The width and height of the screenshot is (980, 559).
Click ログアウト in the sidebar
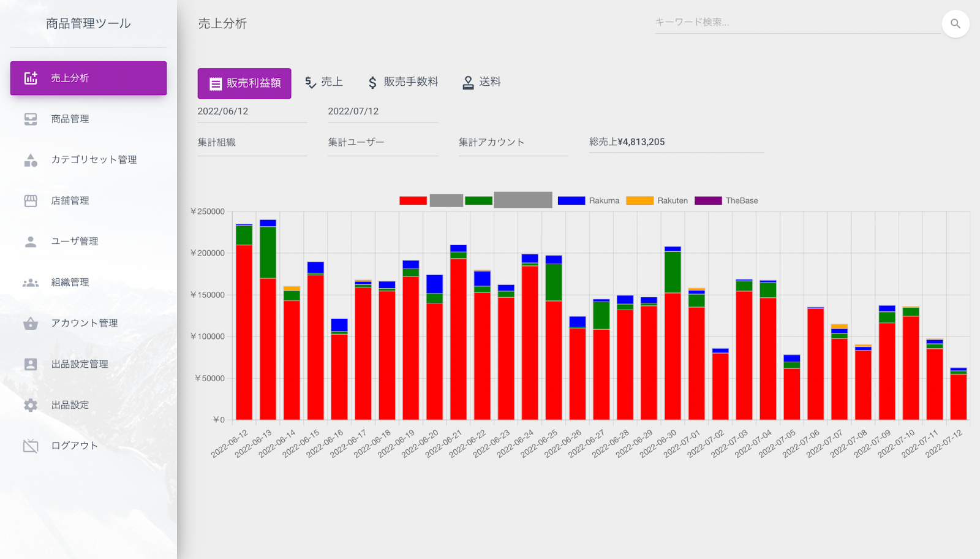point(74,446)
